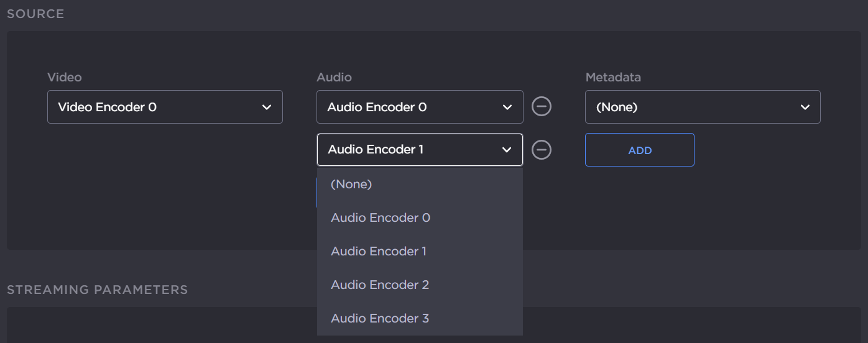
Task: Open the Metadata (None) dropdown
Action: click(702, 107)
